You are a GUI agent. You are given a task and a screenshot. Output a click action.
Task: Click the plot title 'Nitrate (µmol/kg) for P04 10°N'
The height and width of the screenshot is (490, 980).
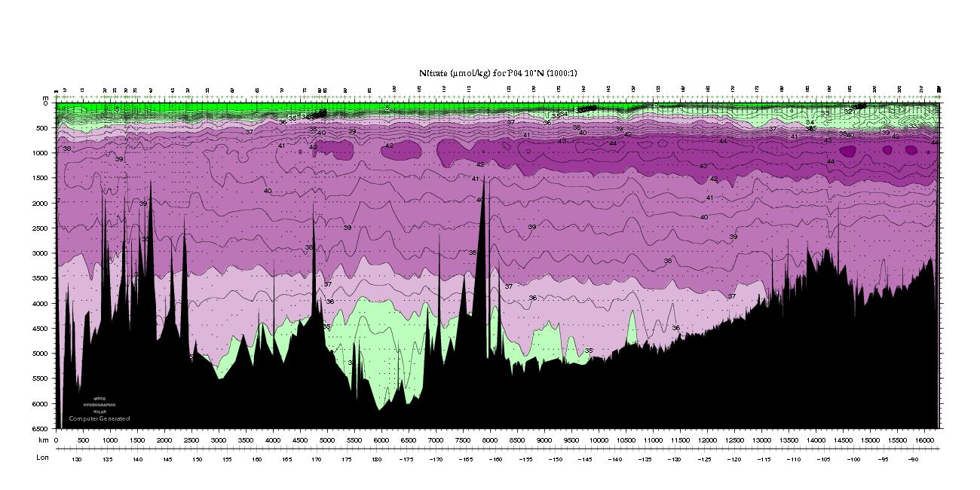(482, 73)
